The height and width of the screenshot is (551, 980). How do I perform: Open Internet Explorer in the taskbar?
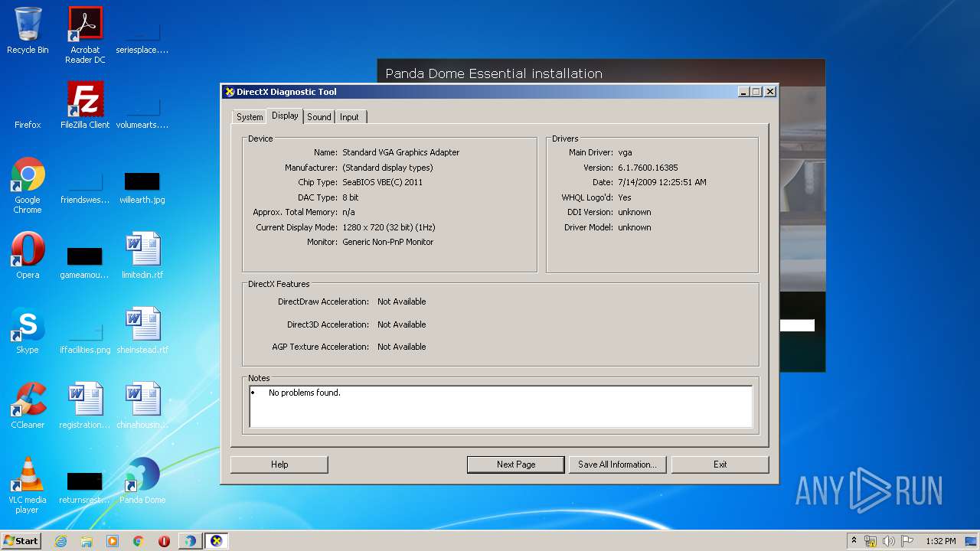click(60, 541)
